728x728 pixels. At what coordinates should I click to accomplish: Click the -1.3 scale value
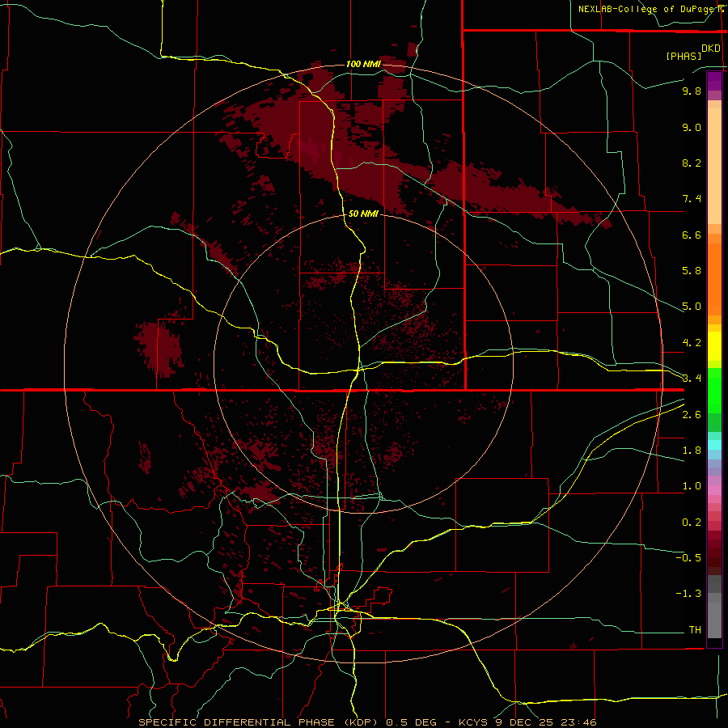pyautogui.click(x=688, y=594)
